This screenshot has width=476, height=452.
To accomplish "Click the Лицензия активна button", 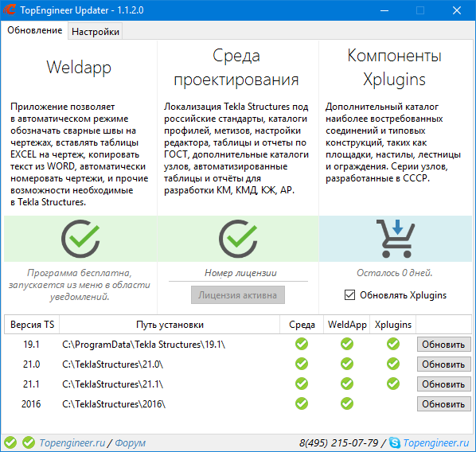I will [238, 294].
